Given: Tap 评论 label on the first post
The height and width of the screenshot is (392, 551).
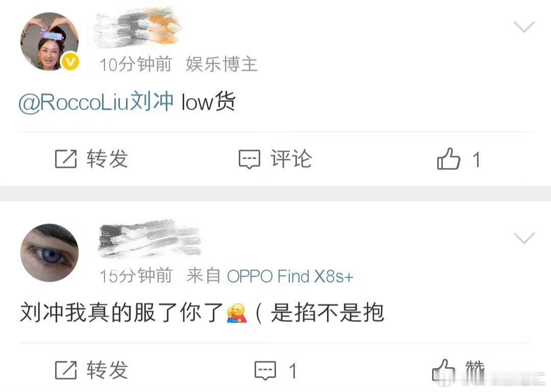Looking at the screenshot, I should point(291,159).
